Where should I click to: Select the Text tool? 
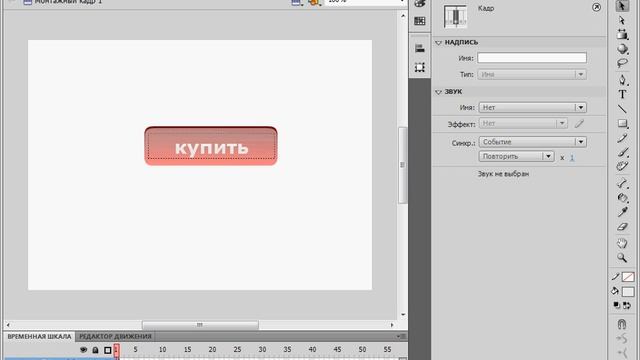click(622, 94)
